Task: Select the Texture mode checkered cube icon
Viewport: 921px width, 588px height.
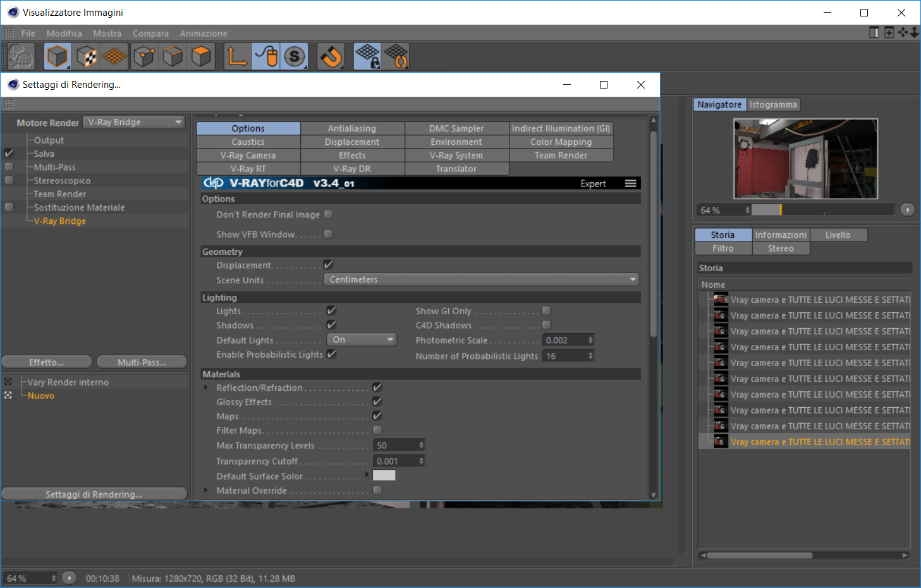Action: 86,57
